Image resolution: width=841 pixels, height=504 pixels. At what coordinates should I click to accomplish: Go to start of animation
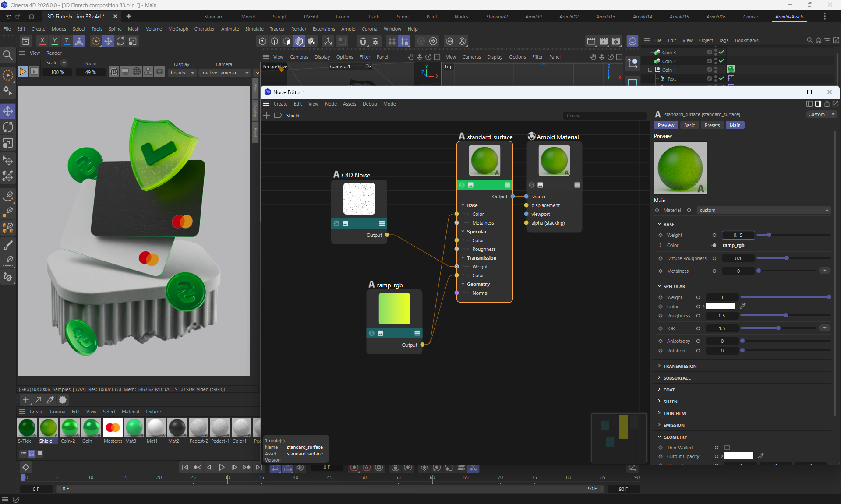point(185,467)
